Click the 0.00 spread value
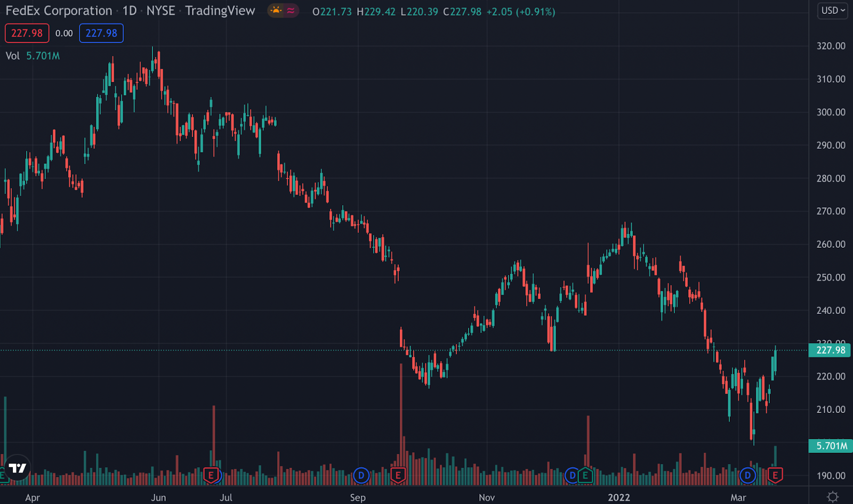Image resolution: width=853 pixels, height=504 pixels. [64, 33]
